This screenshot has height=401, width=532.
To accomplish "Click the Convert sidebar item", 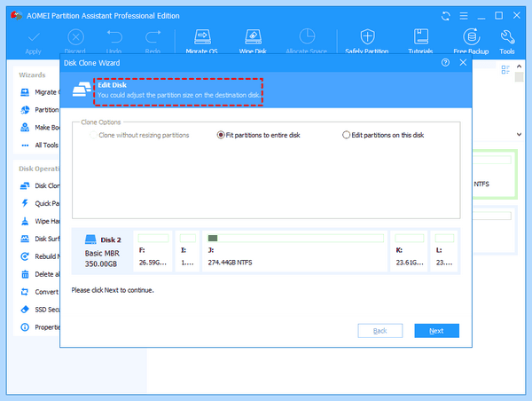I will tap(40, 292).
